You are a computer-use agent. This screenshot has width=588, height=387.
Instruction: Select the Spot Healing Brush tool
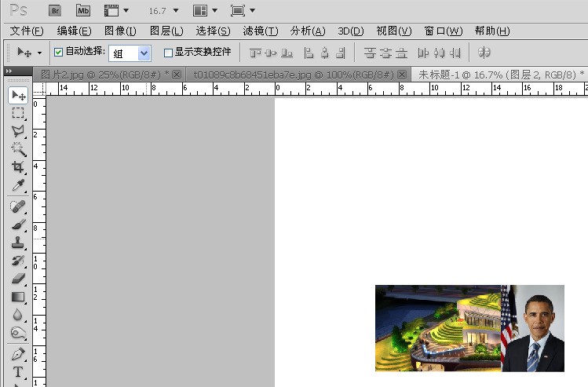[x=18, y=206]
